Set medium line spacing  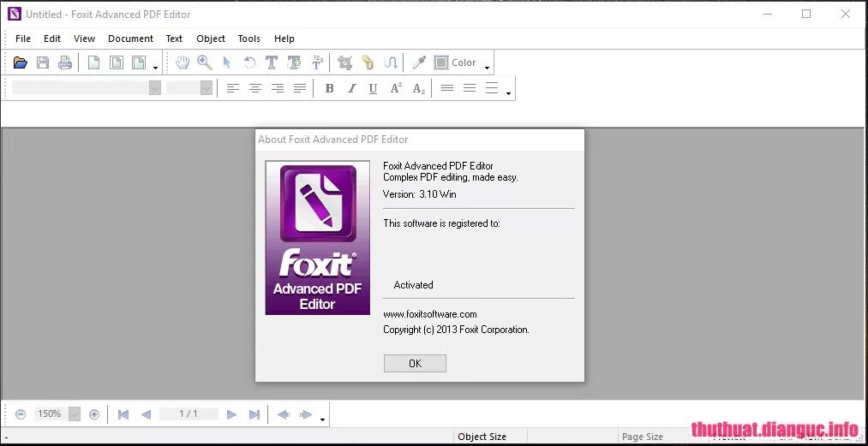click(470, 88)
